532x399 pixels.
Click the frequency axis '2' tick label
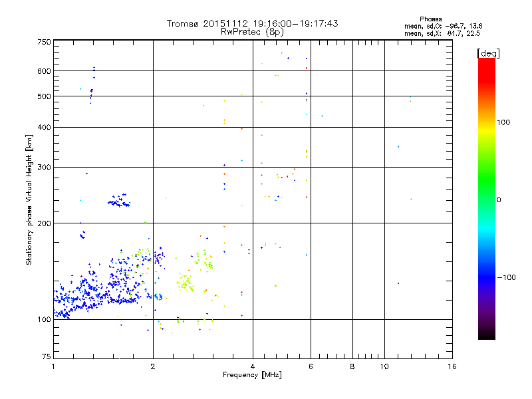pos(153,366)
